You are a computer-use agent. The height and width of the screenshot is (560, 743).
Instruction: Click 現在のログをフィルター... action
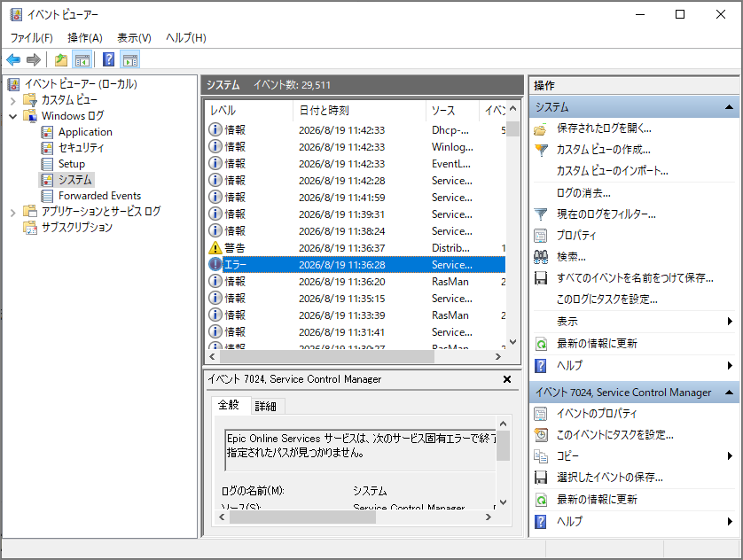(x=606, y=214)
